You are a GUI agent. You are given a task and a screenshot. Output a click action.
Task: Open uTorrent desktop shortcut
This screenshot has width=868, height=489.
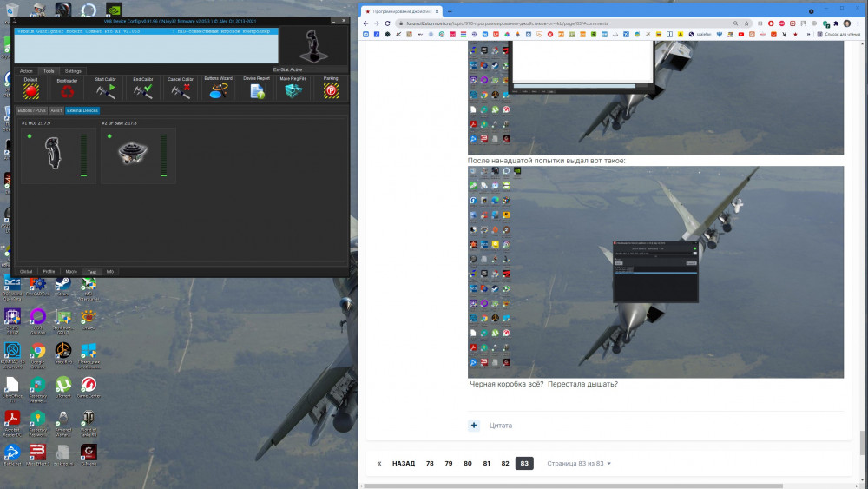coord(63,387)
